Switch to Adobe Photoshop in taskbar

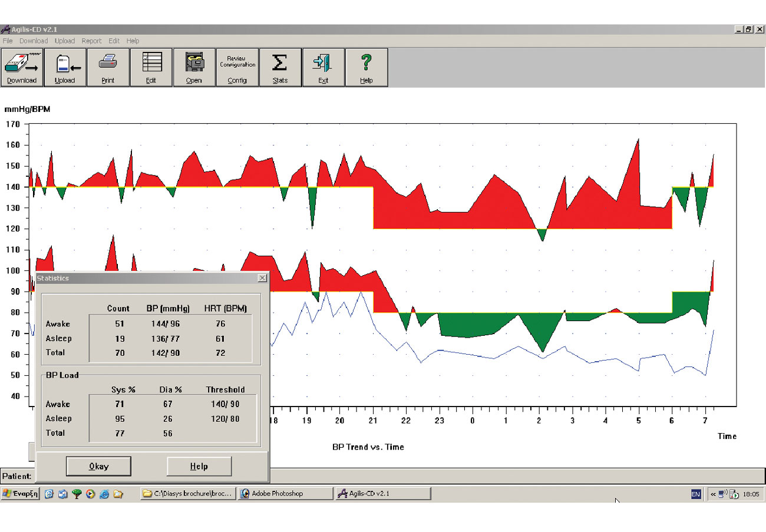point(285,494)
